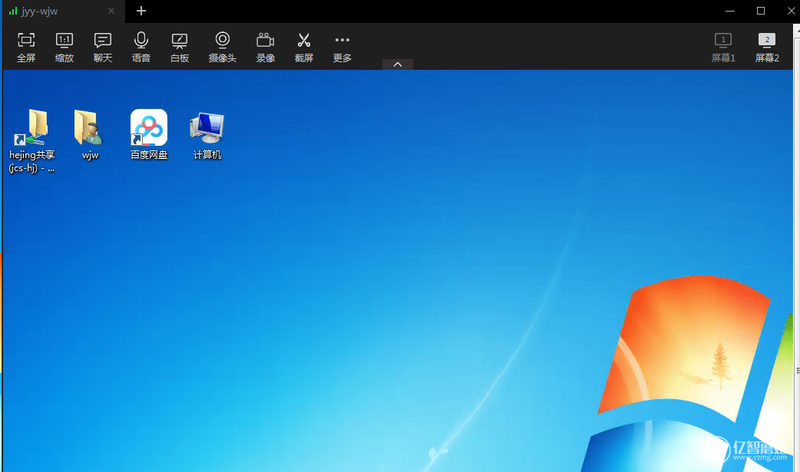Switch to remote screen 2 (屏幕2)
The height and width of the screenshot is (472, 800).
coord(767,47)
